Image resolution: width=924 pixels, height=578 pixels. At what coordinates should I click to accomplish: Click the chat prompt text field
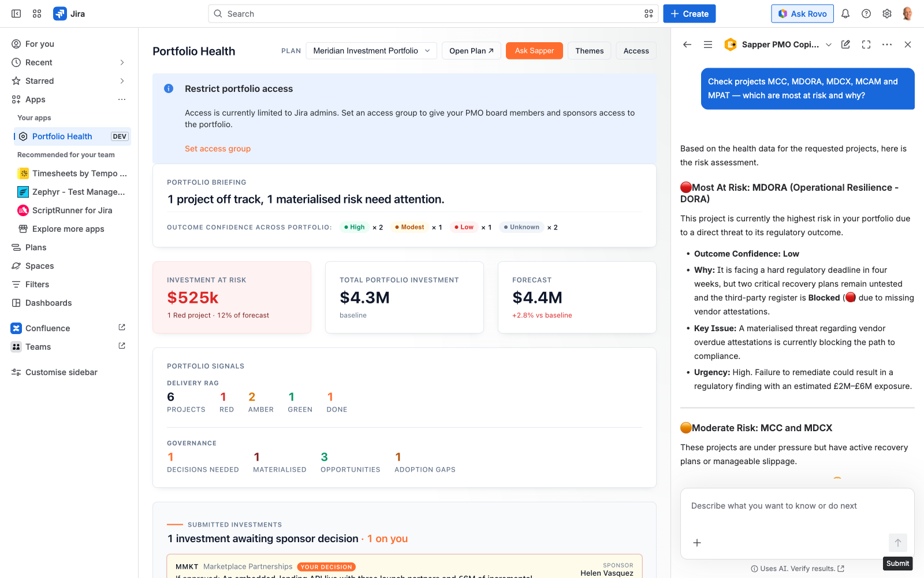pos(797,506)
